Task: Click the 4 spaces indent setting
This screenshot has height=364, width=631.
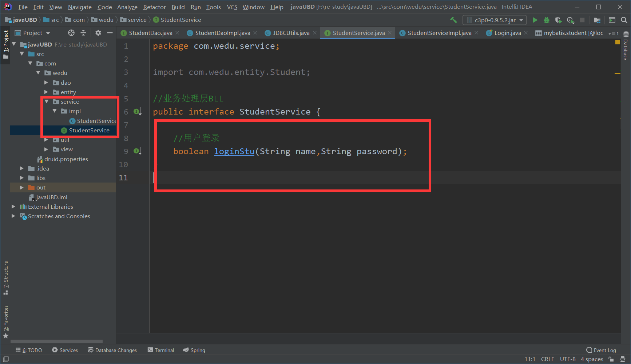Action: (x=592, y=359)
